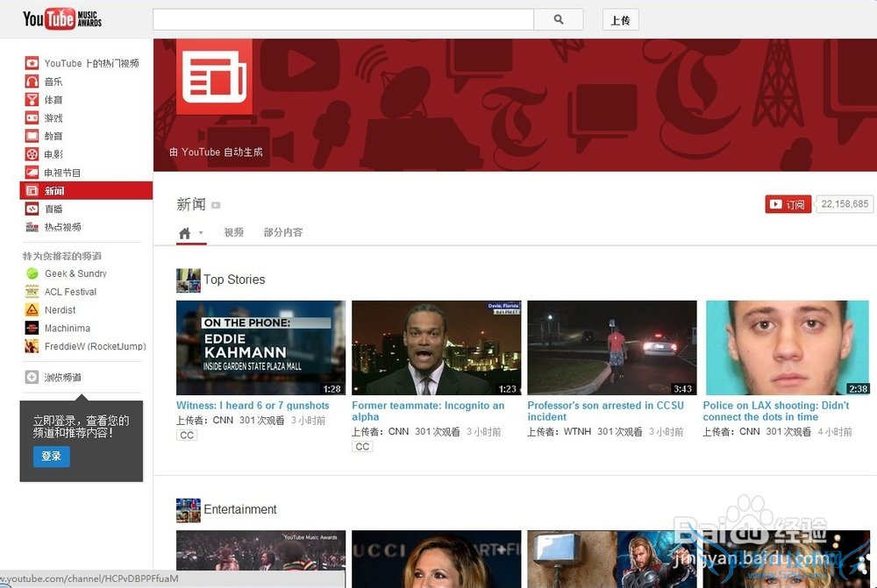Select the spotlight videos icon

tap(32, 227)
